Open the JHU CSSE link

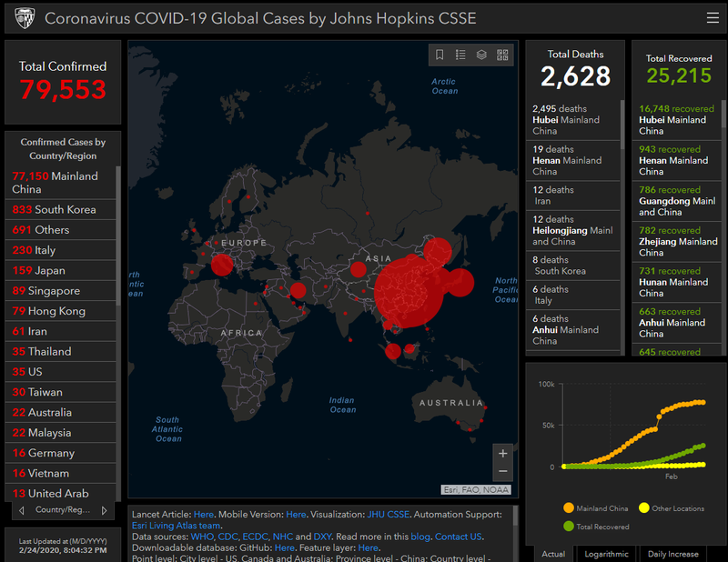389,514
